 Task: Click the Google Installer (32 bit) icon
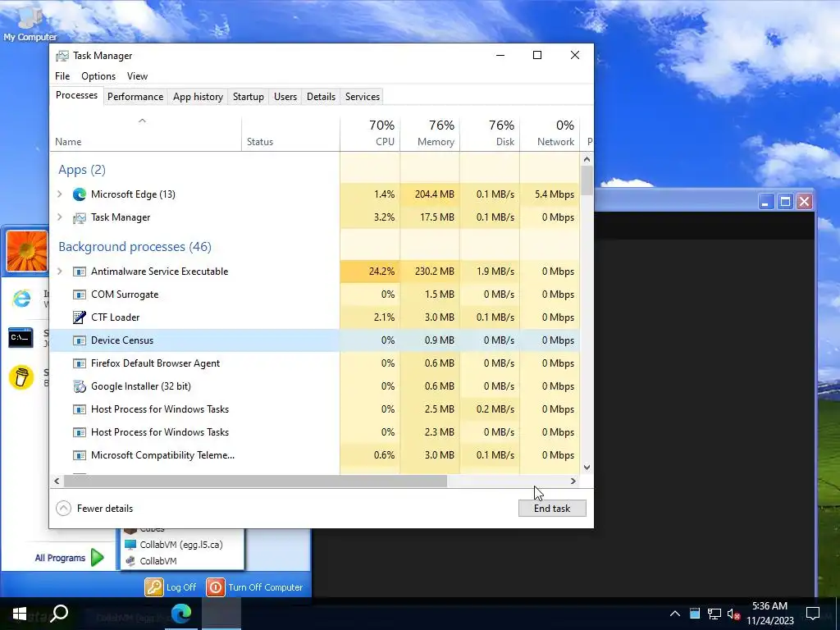point(80,386)
